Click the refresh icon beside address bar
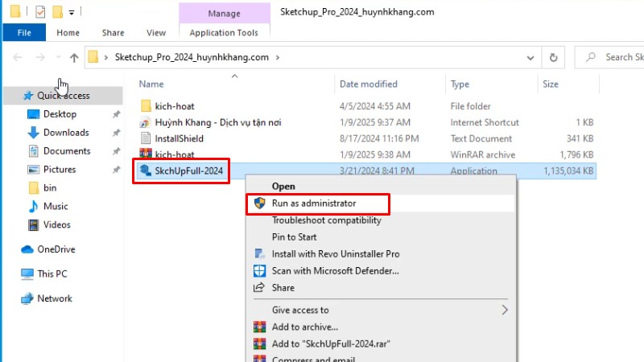644x362 pixels. click(553, 58)
